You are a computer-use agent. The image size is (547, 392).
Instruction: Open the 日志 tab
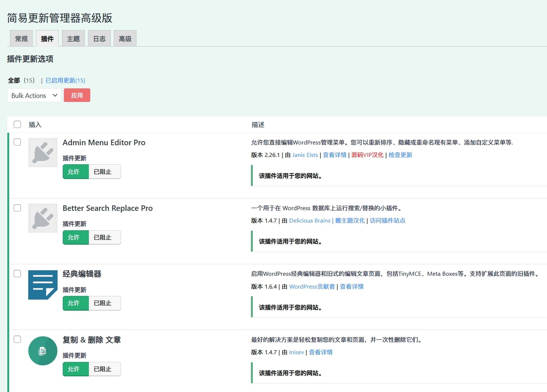pyautogui.click(x=99, y=39)
